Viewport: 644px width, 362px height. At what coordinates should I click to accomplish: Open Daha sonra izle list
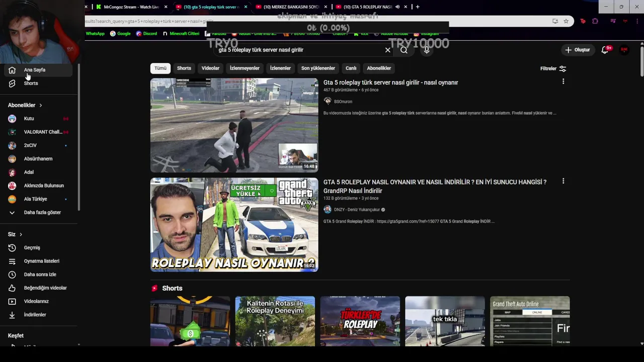tap(38, 275)
